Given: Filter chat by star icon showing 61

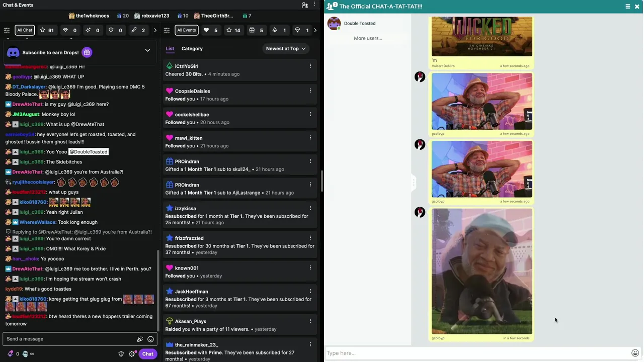Looking at the screenshot, I should click(x=47, y=30).
